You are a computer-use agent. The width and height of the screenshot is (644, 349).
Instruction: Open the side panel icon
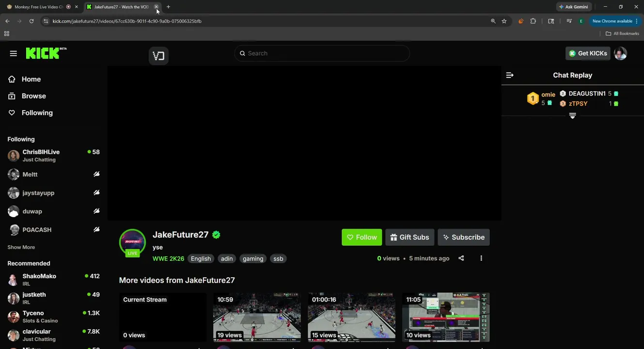click(x=551, y=21)
